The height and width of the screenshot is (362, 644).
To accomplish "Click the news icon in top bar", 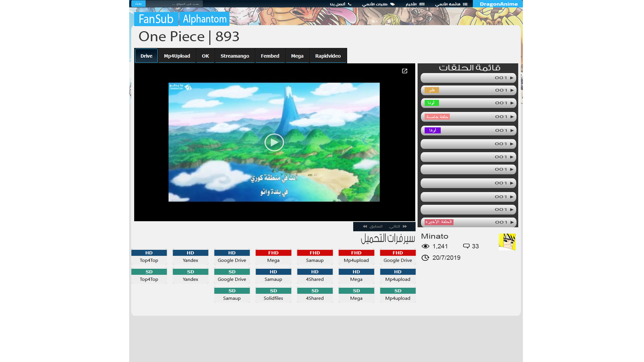I will click(x=422, y=4).
